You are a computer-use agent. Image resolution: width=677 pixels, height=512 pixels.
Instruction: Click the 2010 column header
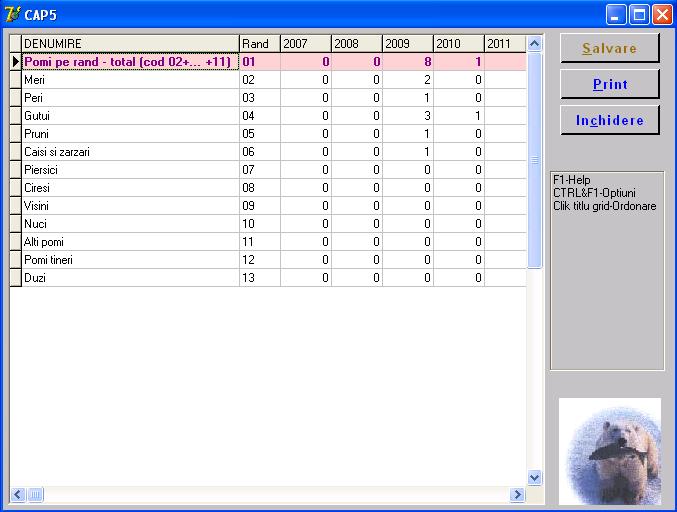click(458, 44)
